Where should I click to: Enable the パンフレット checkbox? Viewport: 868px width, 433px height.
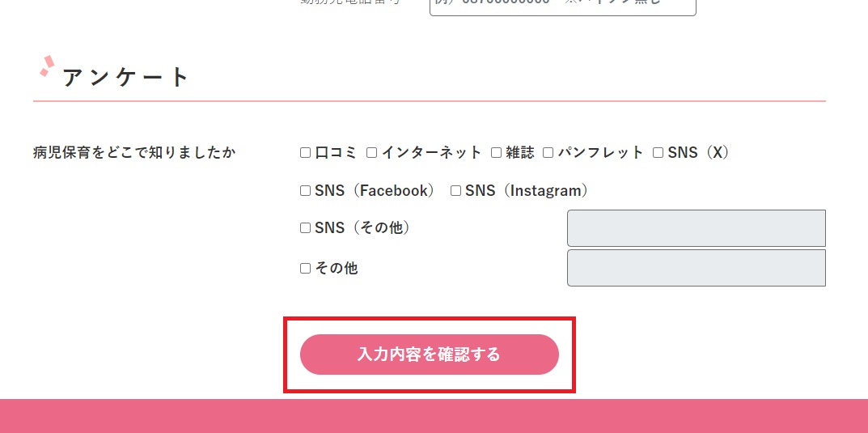click(x=548, y=152)
